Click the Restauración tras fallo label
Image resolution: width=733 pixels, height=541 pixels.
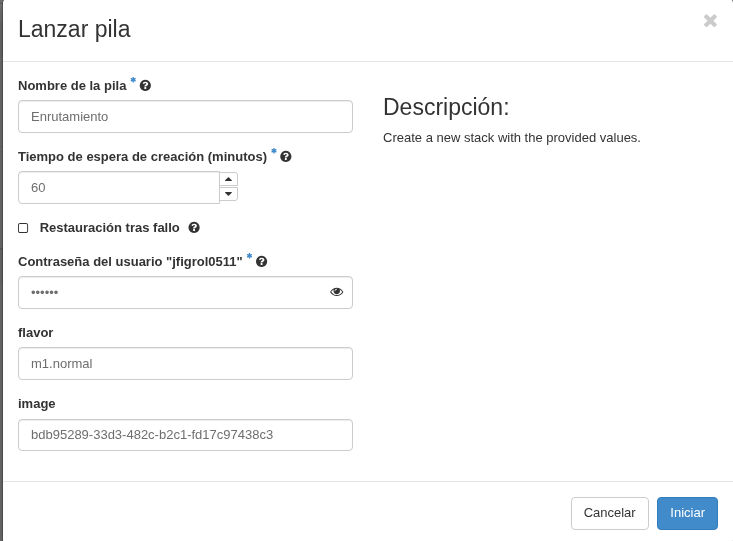coord(109,228)
